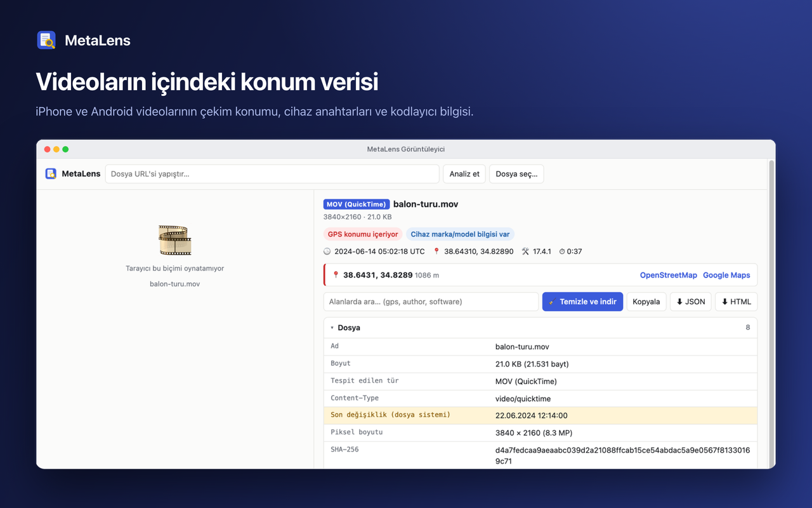Click the clock icon beside the UTC date
This screenshot has width=812, height=508.
[x=327, y=251]
